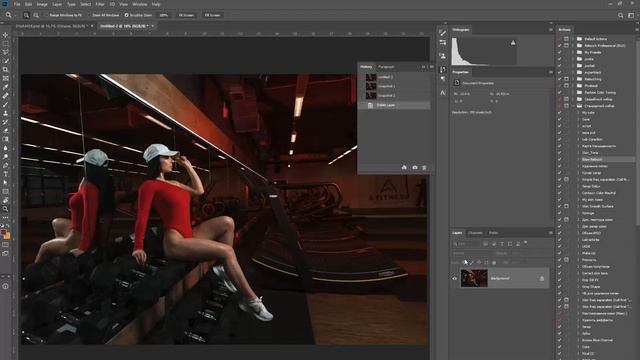This screenshot has height=360, width=640.
Task: Open the search icon at top right
Action: click(x=620, y=15)
